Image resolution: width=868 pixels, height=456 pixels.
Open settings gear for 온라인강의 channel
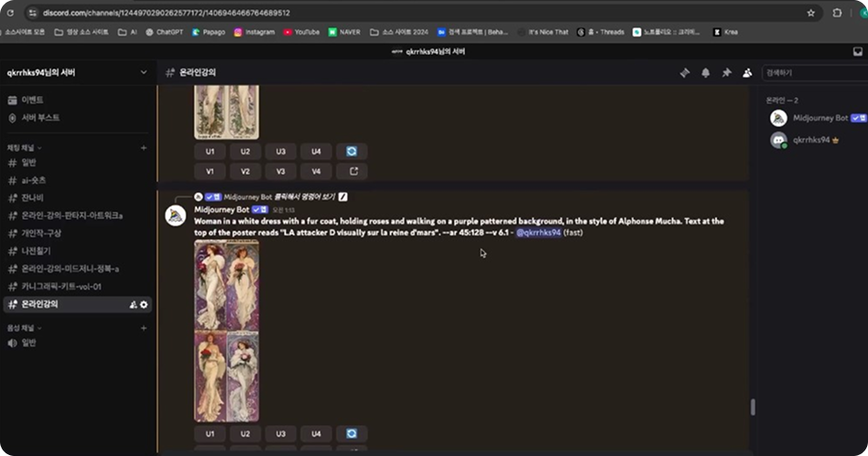point(144,304)
